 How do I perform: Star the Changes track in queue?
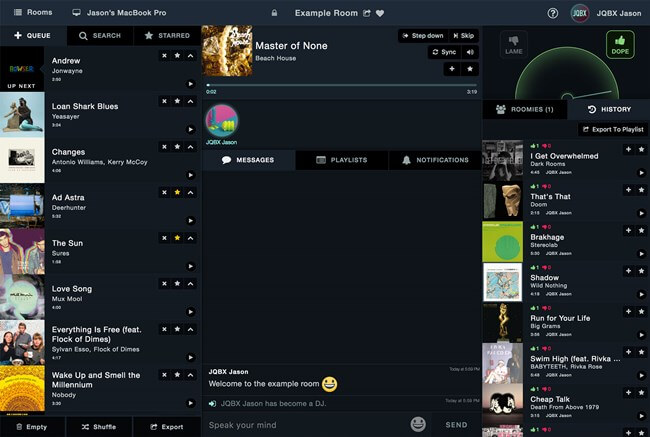pyautogui.click(x=177, y=147)
